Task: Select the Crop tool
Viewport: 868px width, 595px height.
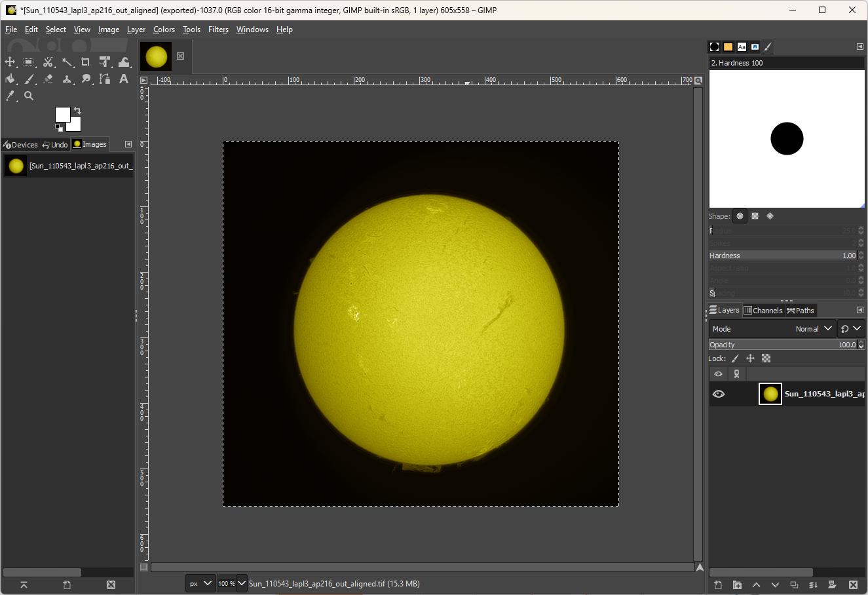Action: tap(85, 62)
